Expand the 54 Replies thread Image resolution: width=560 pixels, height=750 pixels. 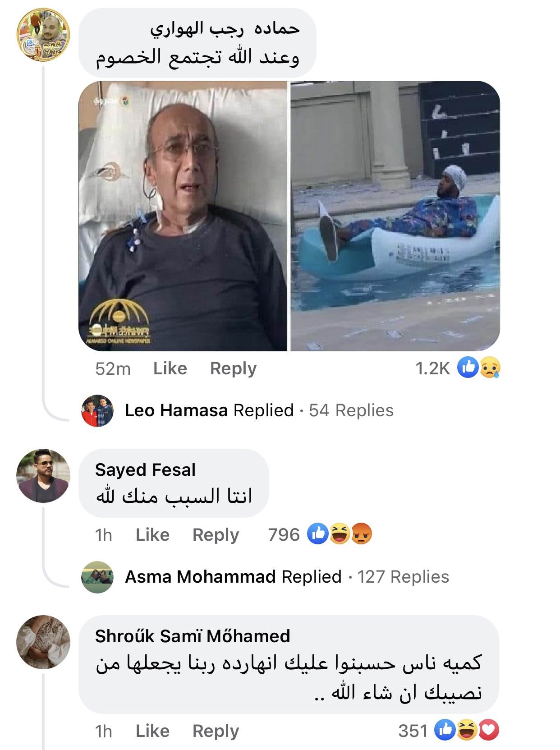(351, 410)
